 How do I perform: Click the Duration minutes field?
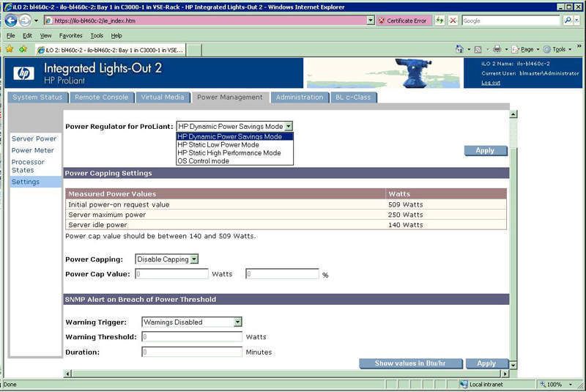coord(192,352)
